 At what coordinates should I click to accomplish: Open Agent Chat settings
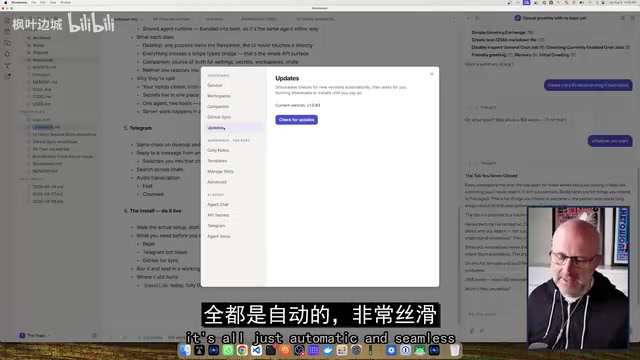coord(218,204)
